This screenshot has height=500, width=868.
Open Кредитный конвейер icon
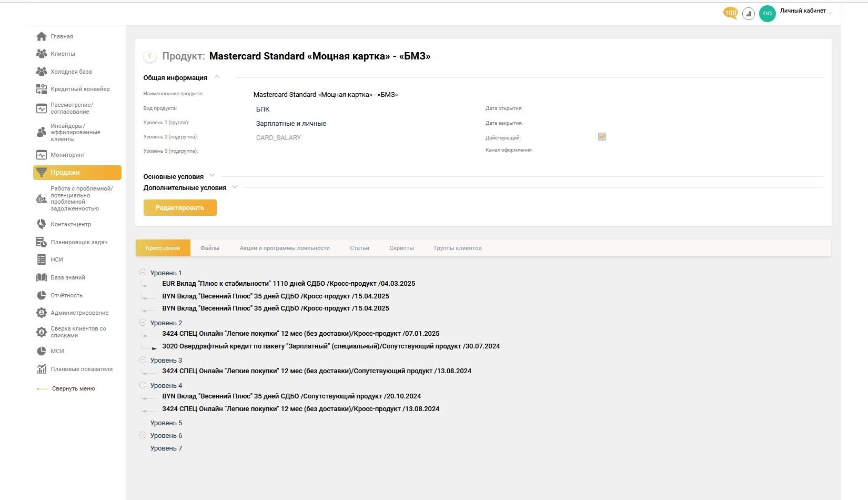42,89
